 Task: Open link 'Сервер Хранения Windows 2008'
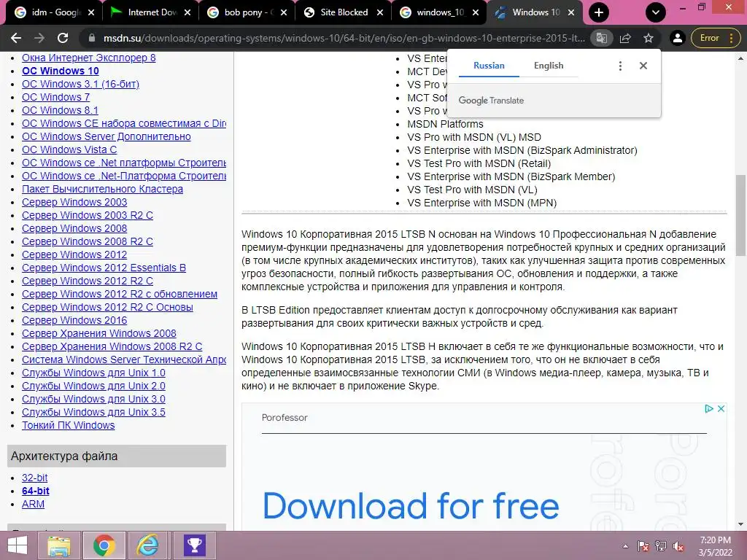99,333
